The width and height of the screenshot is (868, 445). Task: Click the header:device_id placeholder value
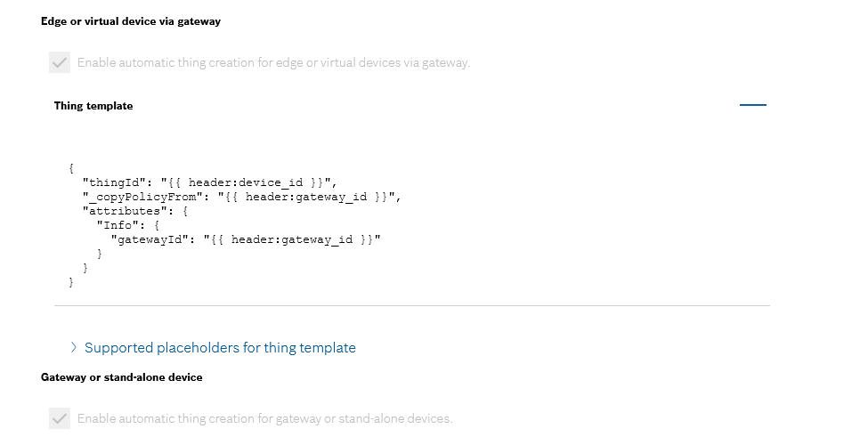tap(246, 182)
